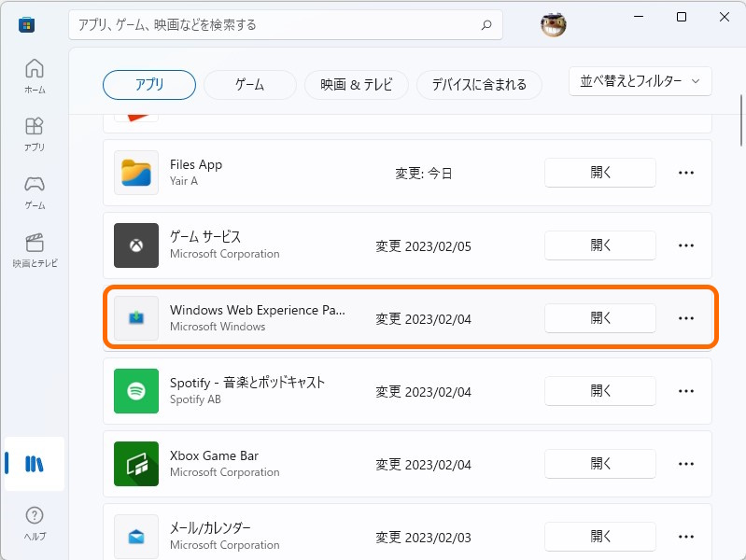Click the Xbox Game Bar icon
The image size is (746, 560).
(x=136, y=464)
